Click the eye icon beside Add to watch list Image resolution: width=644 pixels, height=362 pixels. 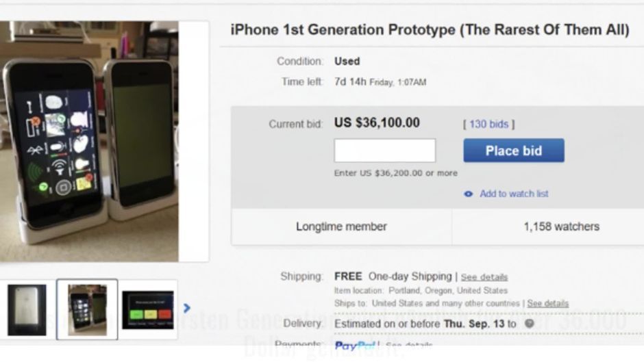[468, 194]
